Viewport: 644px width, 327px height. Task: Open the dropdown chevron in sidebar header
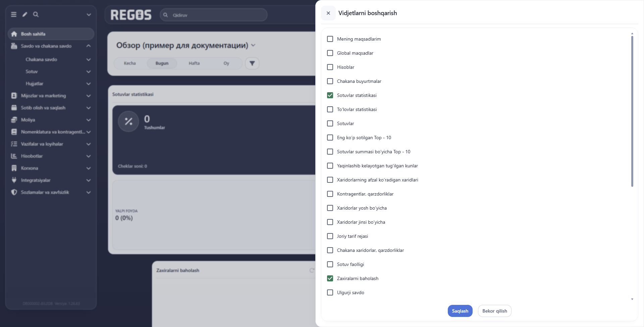coord(89,14)
